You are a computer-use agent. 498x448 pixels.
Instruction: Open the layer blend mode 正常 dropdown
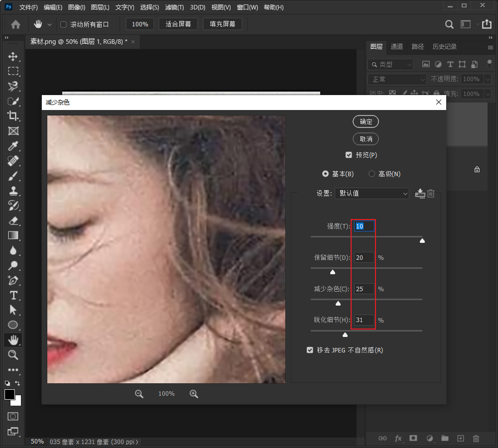397,79
